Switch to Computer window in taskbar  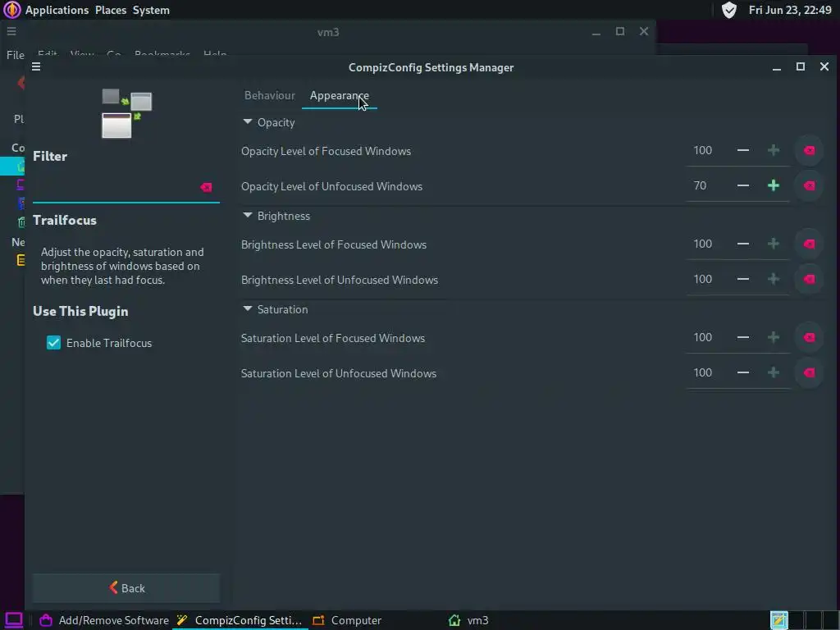[347, 620]
